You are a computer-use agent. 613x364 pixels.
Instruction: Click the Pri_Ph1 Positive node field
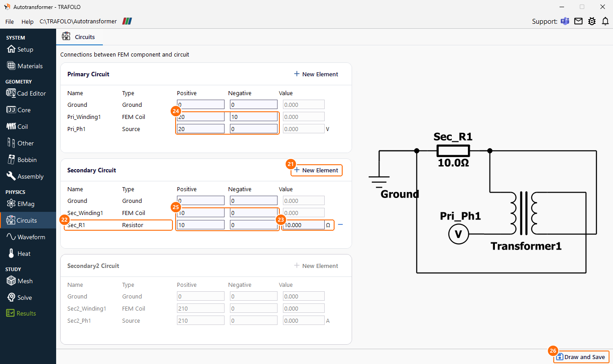point(201,129)
